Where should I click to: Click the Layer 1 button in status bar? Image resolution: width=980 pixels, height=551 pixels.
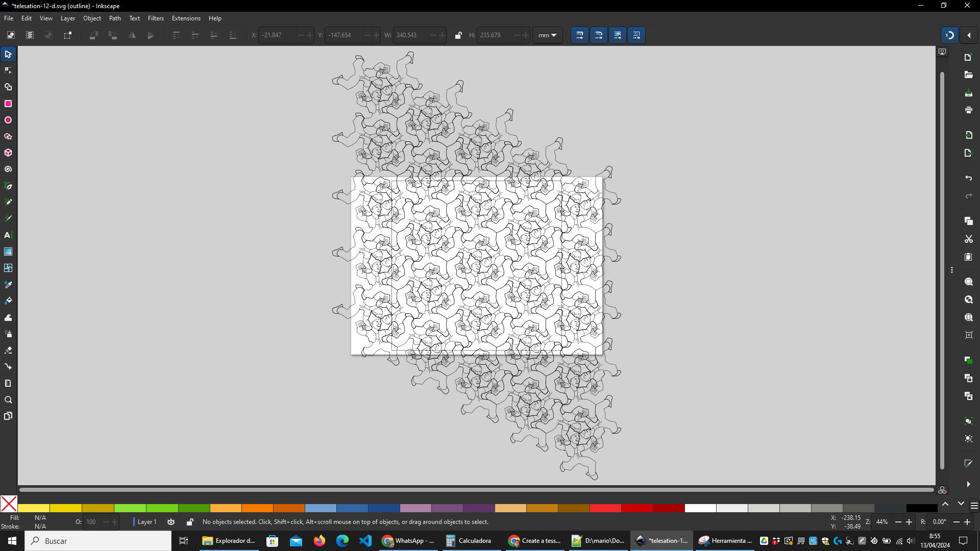pyautogui.click(x=148, y=522)
